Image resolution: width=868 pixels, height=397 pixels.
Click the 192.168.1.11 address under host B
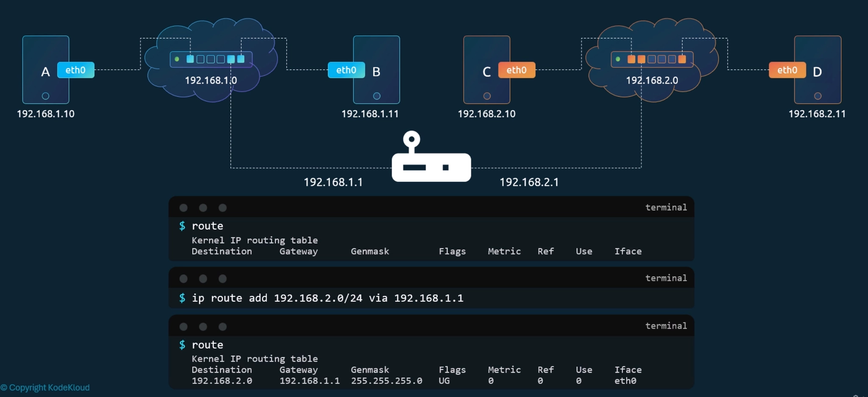370,114
